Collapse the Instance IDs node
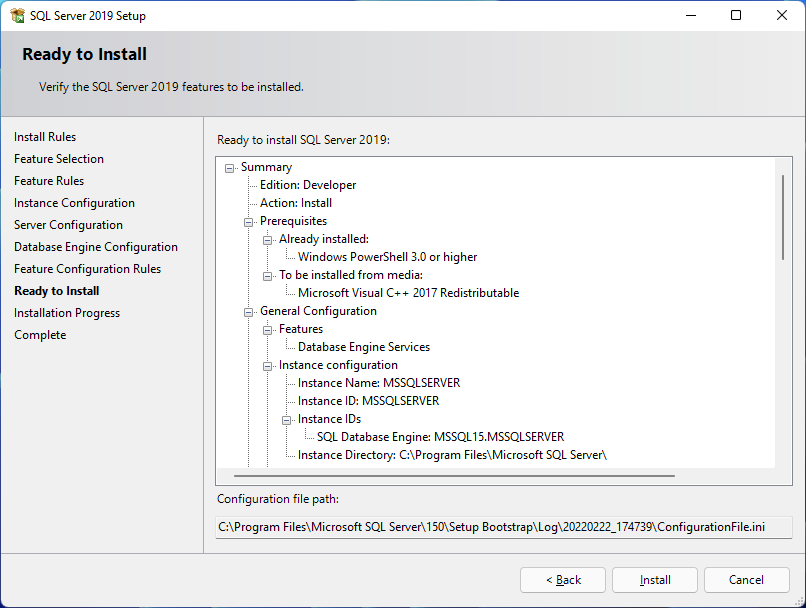The width and height of the screenshot is (806, 608). pyautogui.click(x=286, y=420)
